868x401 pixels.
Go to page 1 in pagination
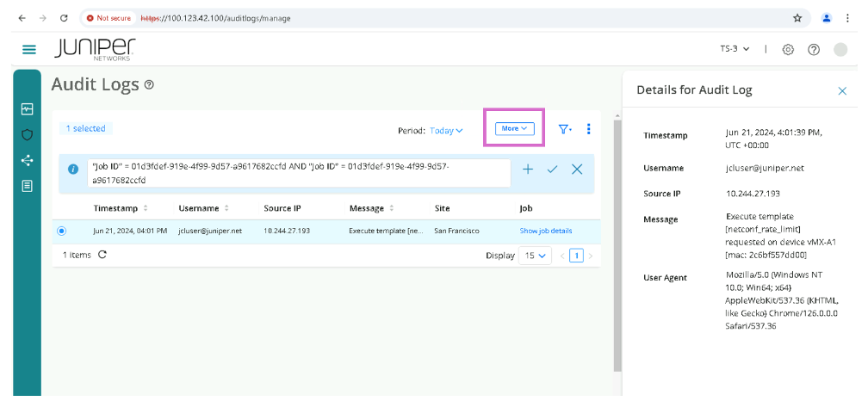[x=577, y=256]
